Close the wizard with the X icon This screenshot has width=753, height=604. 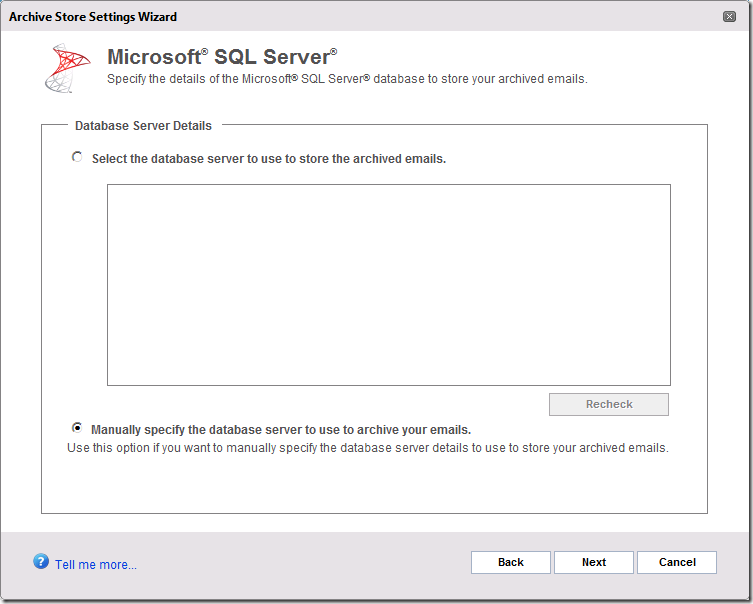[729, 17]
